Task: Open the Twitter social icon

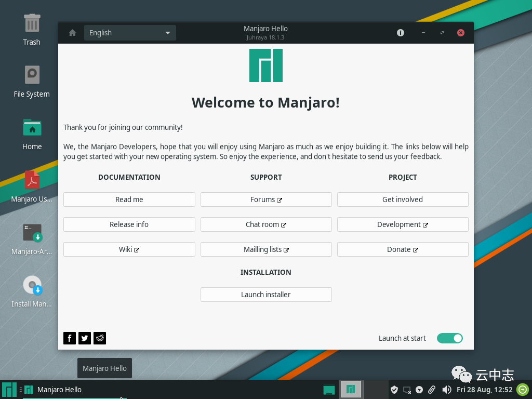Action: (85, 338)
